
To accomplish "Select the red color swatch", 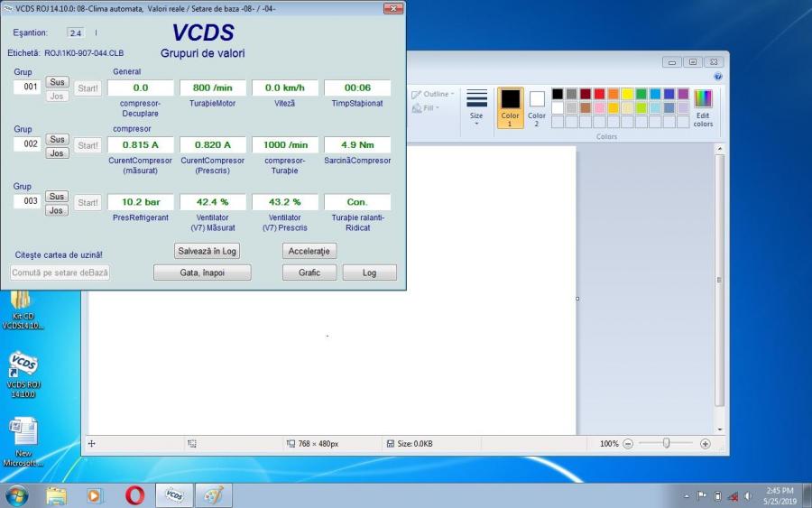I will (600, 94).
